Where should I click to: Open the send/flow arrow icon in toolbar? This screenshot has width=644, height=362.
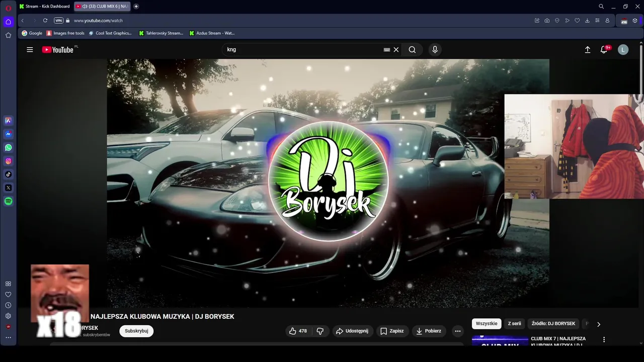pyautogui.click(x=567, y=21)
